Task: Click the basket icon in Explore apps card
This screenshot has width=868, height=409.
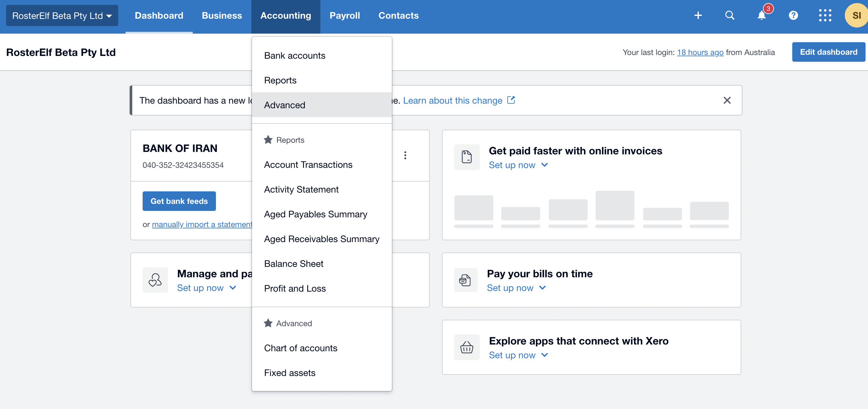Action: point(467,347)
